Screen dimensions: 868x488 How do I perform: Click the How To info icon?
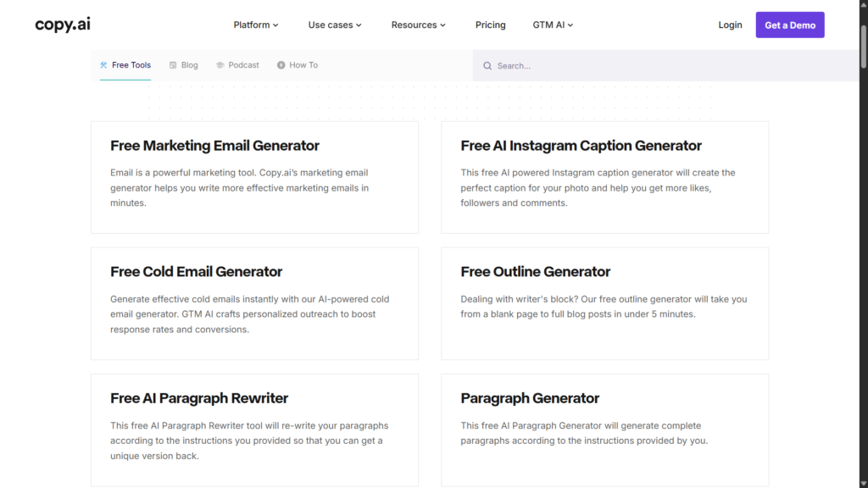tap(281, 65)
